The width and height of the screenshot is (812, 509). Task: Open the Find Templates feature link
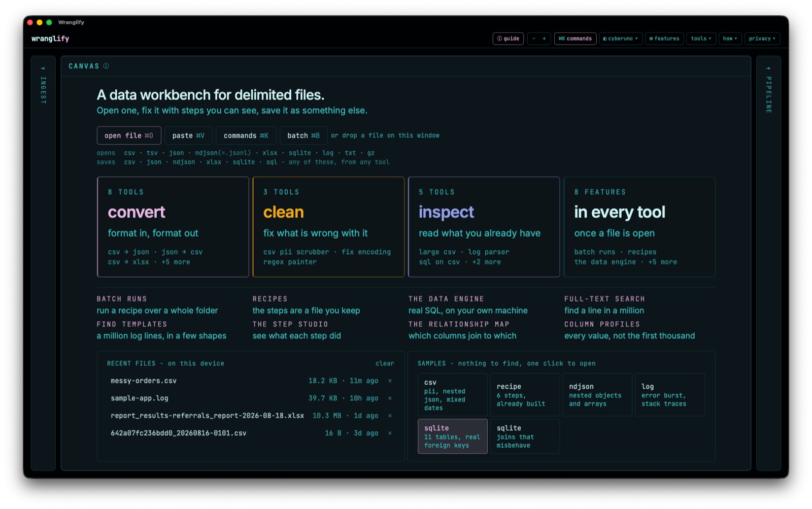(x=161, y=330)
